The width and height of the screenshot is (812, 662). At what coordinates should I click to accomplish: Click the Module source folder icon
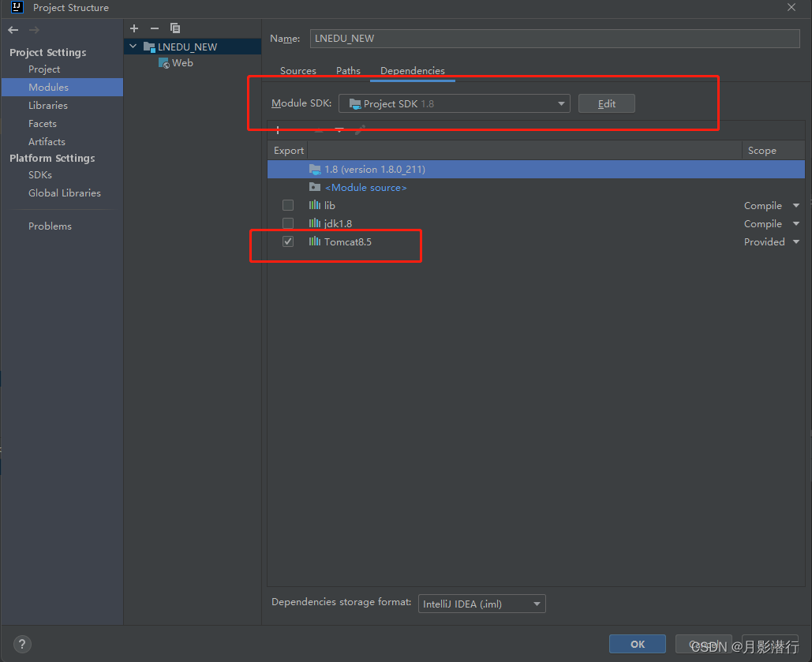point(314,187)
